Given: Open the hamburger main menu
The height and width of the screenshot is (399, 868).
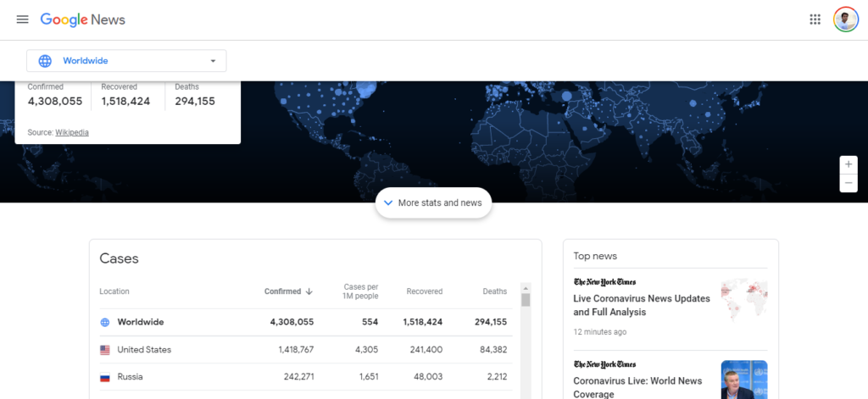Looking at the screenshot, I should click(x=22, y=19).
